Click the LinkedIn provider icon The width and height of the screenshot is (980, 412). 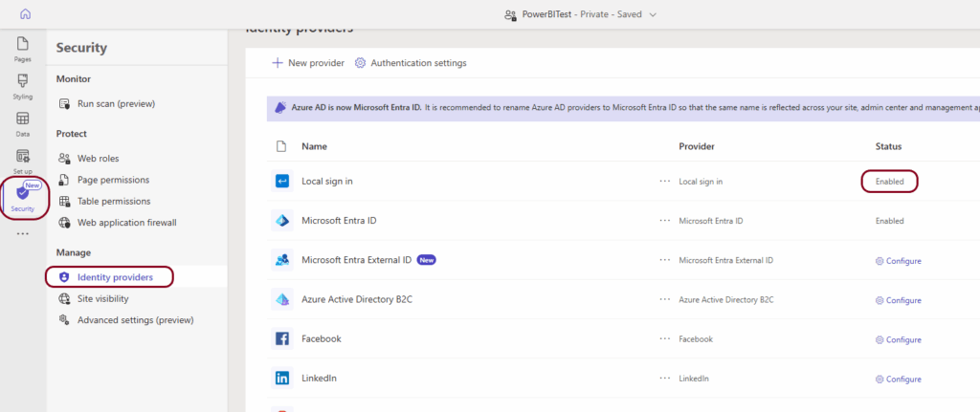(282, 379)
